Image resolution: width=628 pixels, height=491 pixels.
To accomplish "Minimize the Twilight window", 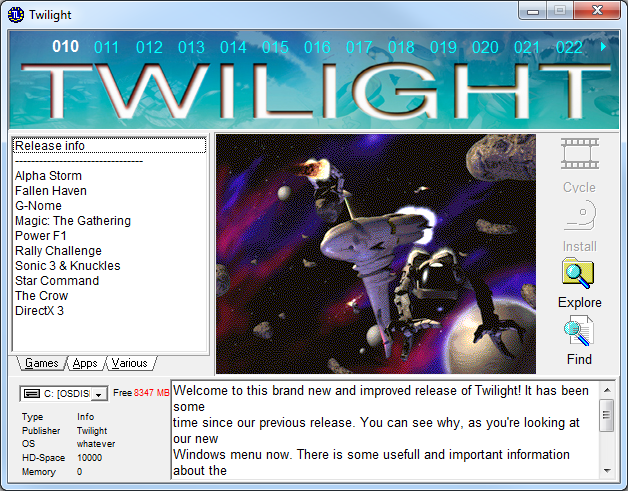I will pyautogui.click(x=533, y=11).
